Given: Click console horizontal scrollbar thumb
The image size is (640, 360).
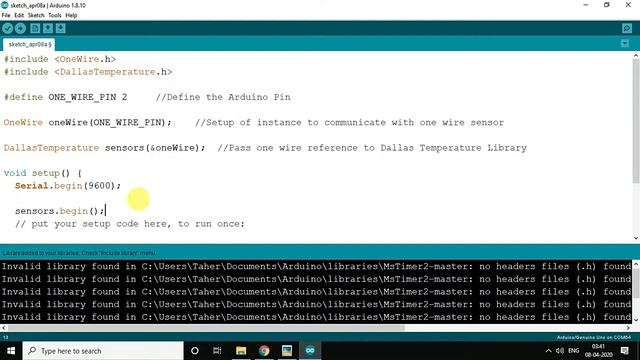Looking at the screenshot, I should pyautogui.click(x=206, y=328).
